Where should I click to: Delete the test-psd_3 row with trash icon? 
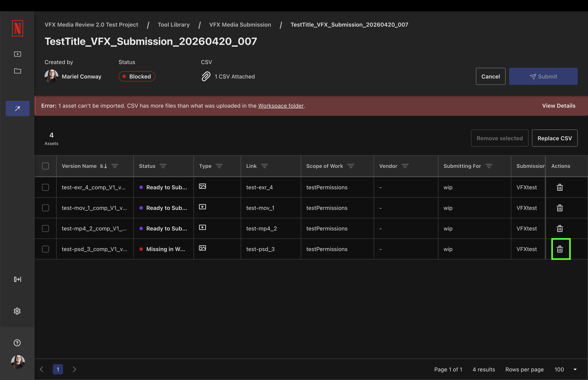(x=560, y=249)
